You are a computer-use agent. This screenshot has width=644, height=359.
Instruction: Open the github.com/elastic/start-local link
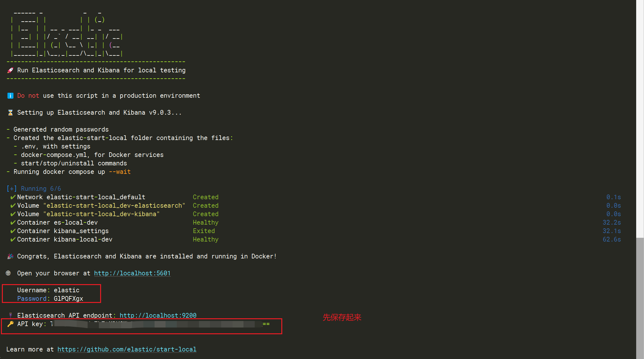click(x=127, y=349)
